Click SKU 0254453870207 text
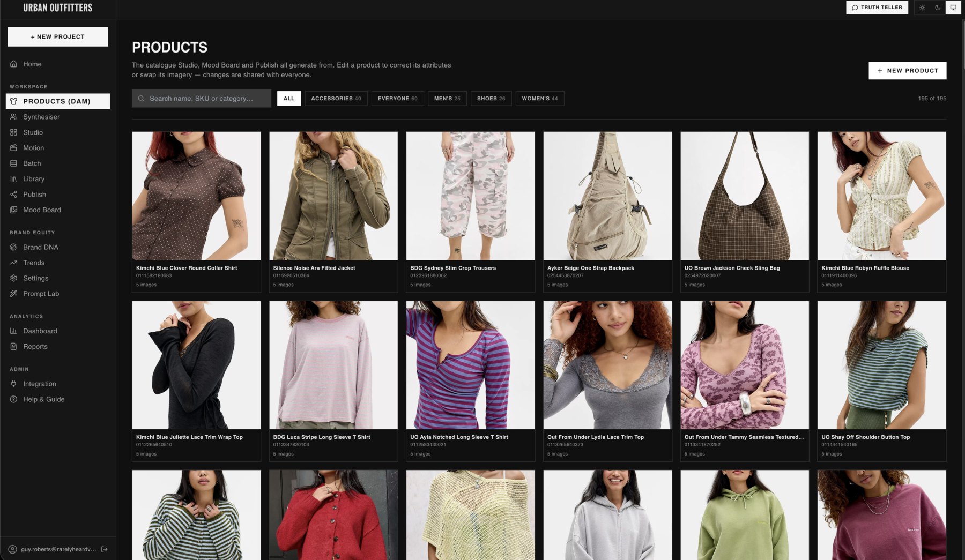Viewport: 965px width, 560px height. click(565, 275)
